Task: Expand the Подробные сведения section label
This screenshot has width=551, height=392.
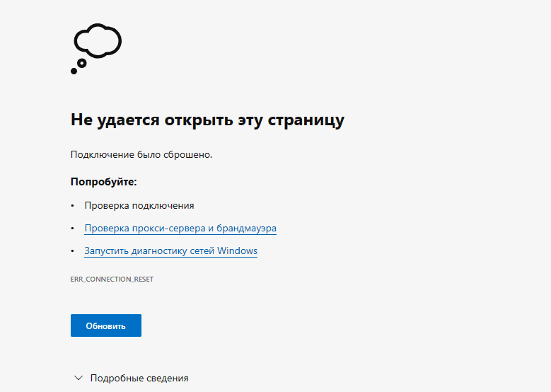Action: (x=139, y=378)
